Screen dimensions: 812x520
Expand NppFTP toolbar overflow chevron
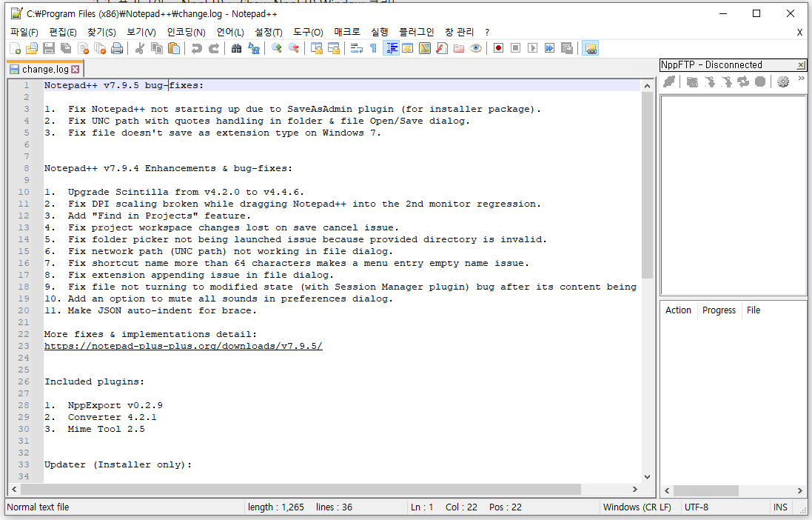click(x=801, y=79)
